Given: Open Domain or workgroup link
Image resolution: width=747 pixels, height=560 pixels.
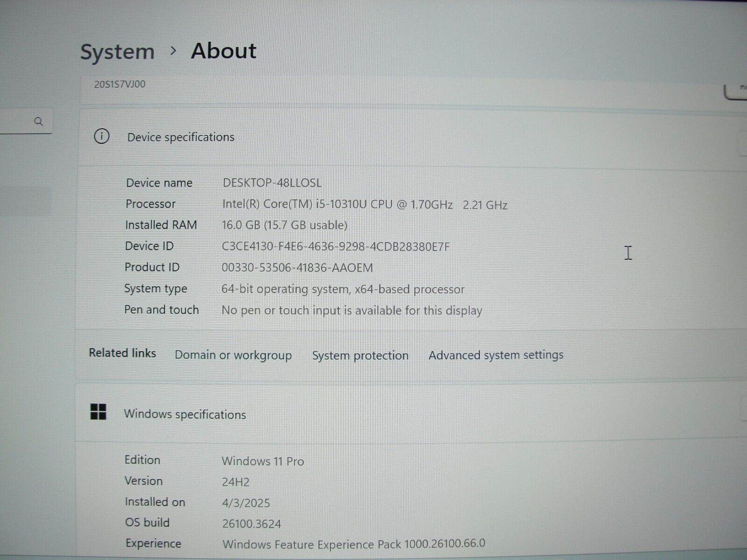Looking at the screenshot, I should click(233, 355).
